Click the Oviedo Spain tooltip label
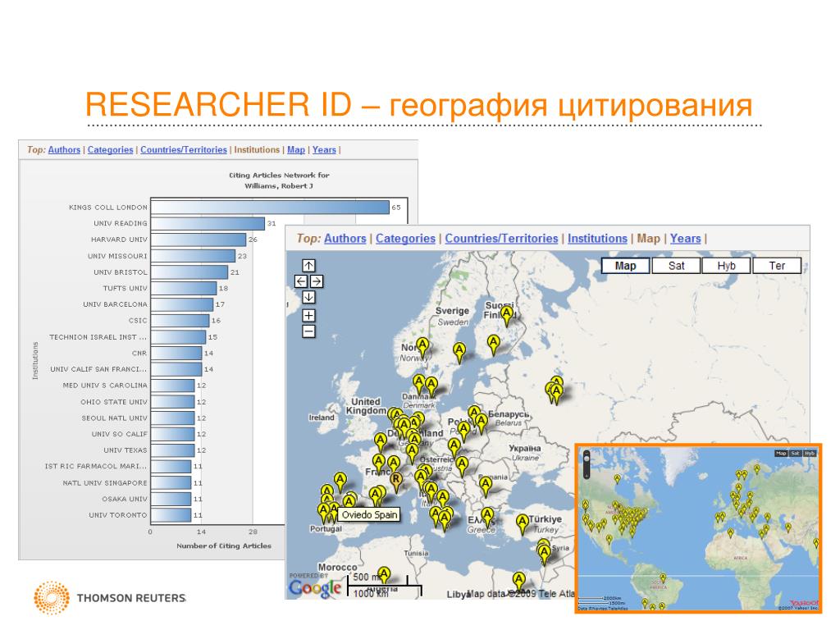The height and width of the screenshot is (630, 840). 370,515
